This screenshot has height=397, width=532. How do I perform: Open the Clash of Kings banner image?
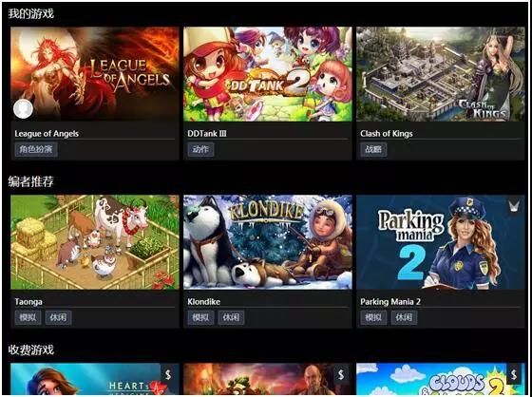pos(441,74)
